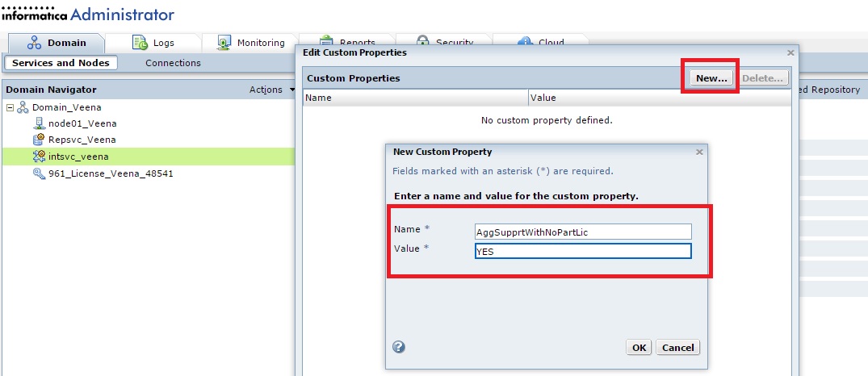Switch to the Logs tab
This screenshot has height=376, width=868.
click(153, 43)
